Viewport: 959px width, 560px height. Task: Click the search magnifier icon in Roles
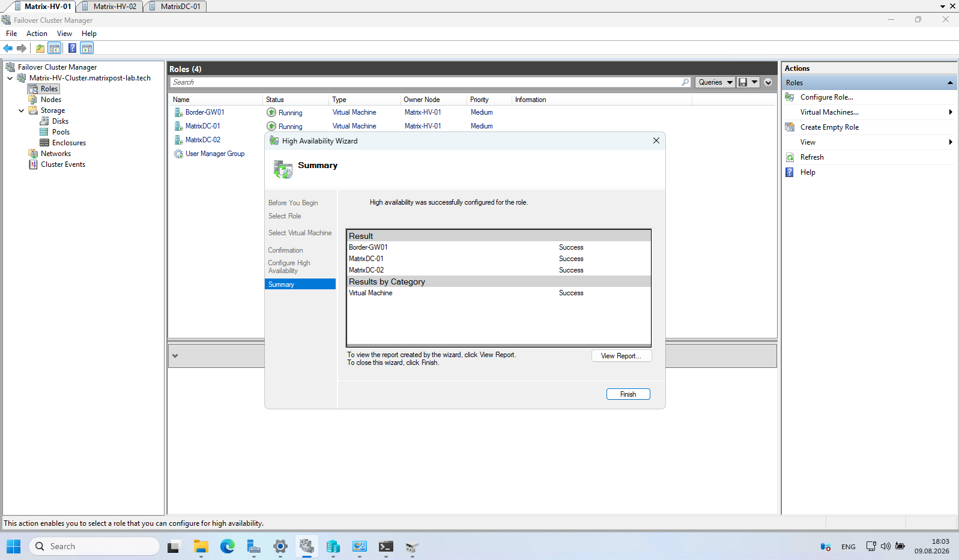[x=685, y=82]
